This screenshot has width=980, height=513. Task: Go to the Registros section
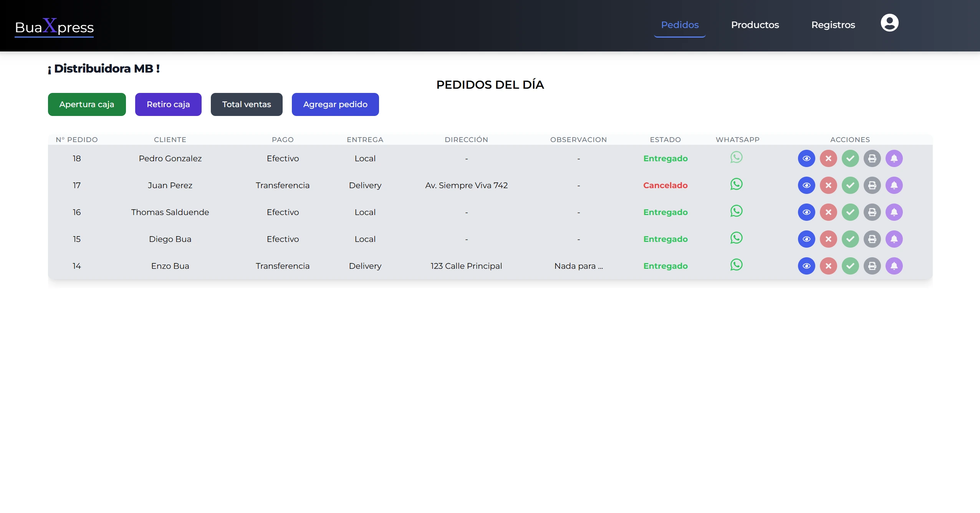[x=833, y=25]
